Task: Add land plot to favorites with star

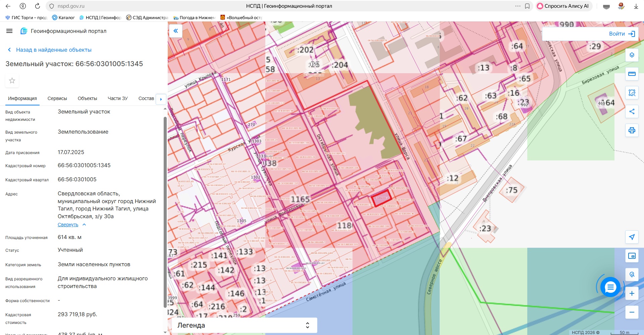Action: pyautogui.click(x=12, y=81)
